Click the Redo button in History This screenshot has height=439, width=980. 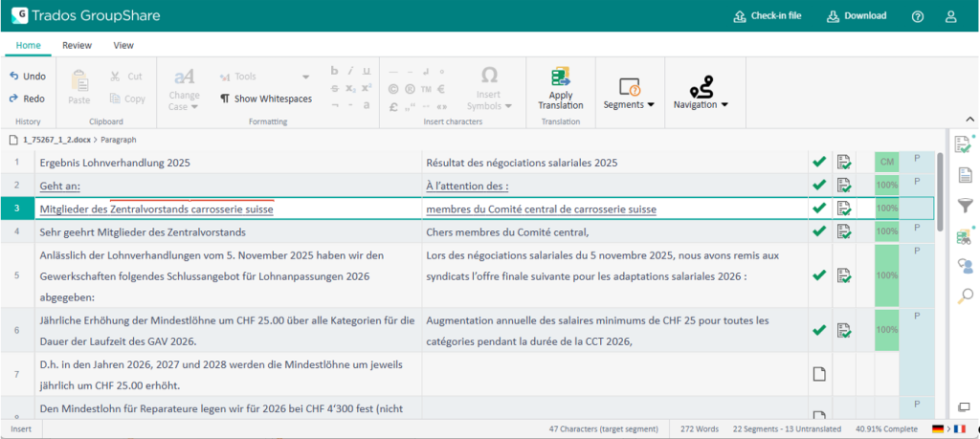pyautogui.click(x=27, y=99)
